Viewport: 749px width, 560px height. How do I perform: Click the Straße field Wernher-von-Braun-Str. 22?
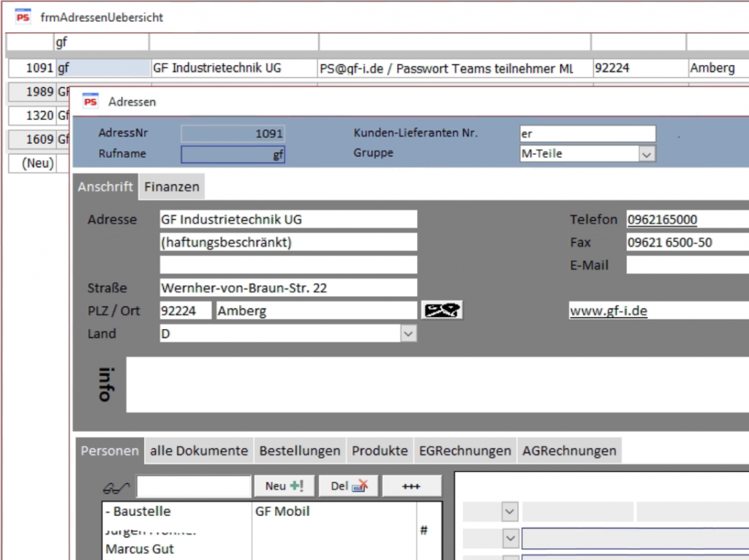[288, 288]
